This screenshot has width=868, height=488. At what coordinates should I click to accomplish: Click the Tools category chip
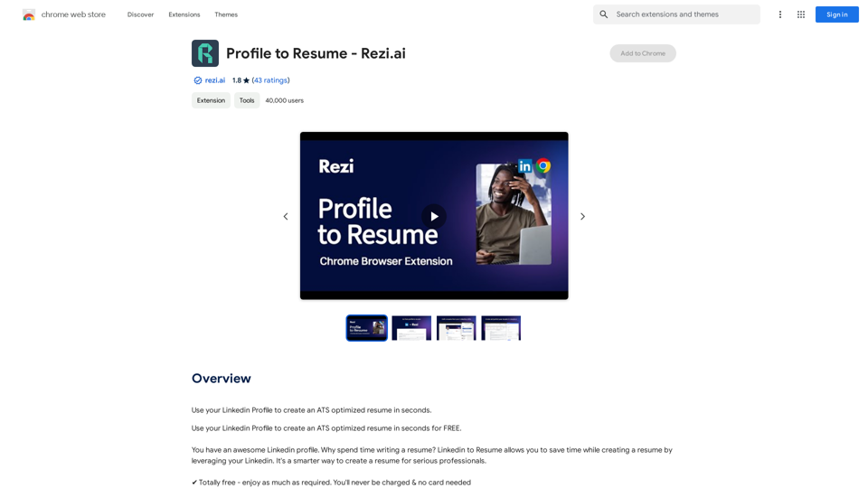click(x=247, y=100)
